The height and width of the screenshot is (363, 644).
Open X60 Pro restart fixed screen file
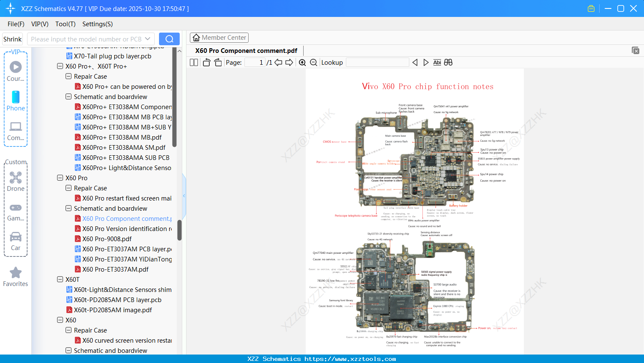[x=123, y=198]
